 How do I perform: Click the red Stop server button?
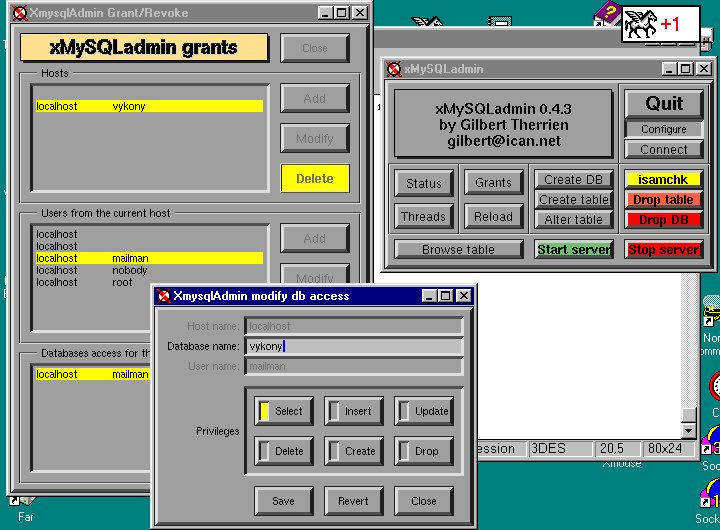click(x=664, y=249)
